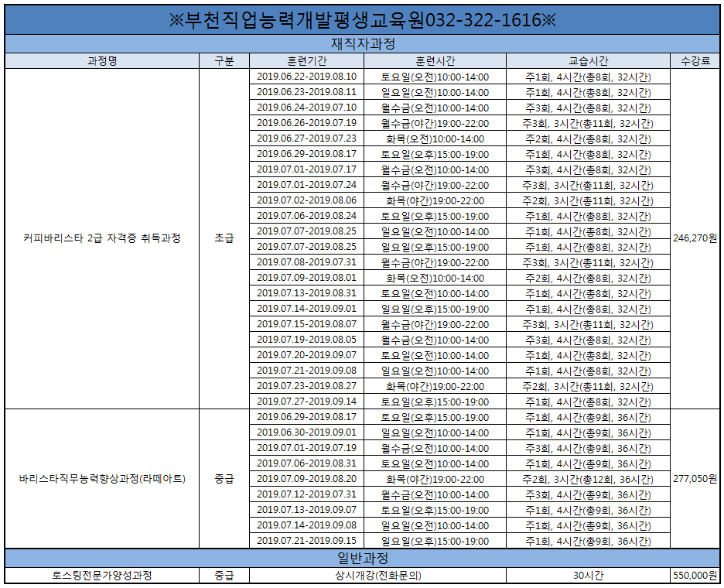This screenshot has width=724, height=588.
Task: Click the 부천직업능력개발평생교육원 title banner
Action: pyautogui.click(x=362, y=20)
